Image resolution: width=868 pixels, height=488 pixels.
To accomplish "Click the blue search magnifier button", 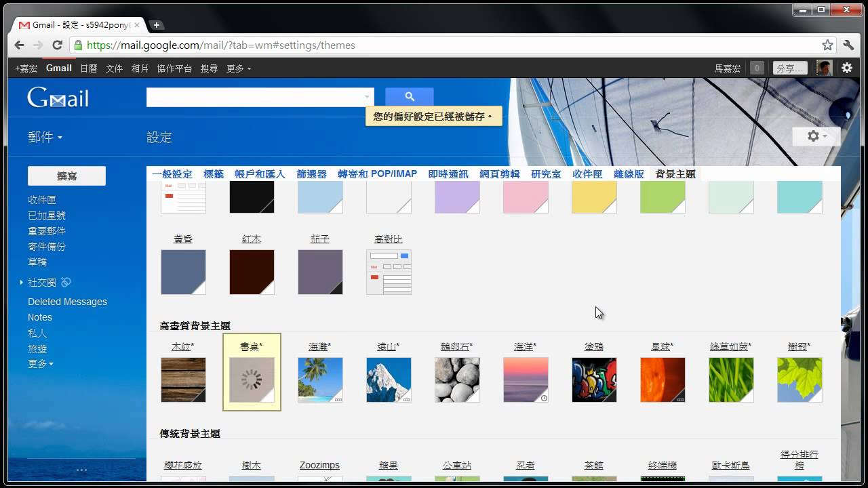I will tap(410, 97).
